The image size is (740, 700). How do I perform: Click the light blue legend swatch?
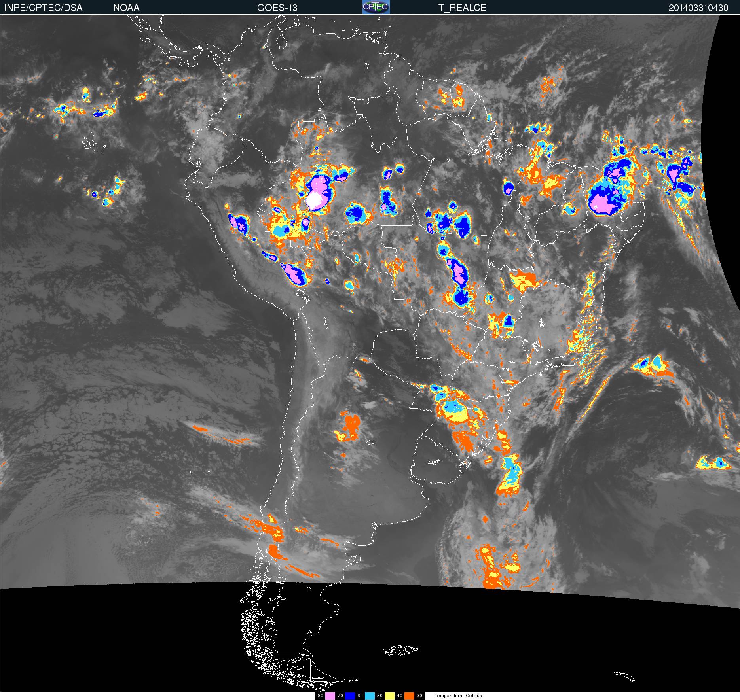[370, 696]
